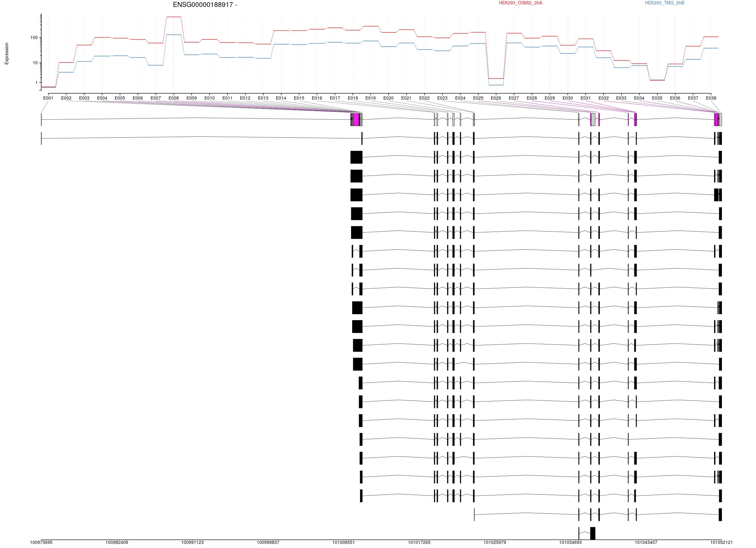Click the red expression peak above E008
The width and height of the screenshot is (756, 548).
[x=174, y=17]
